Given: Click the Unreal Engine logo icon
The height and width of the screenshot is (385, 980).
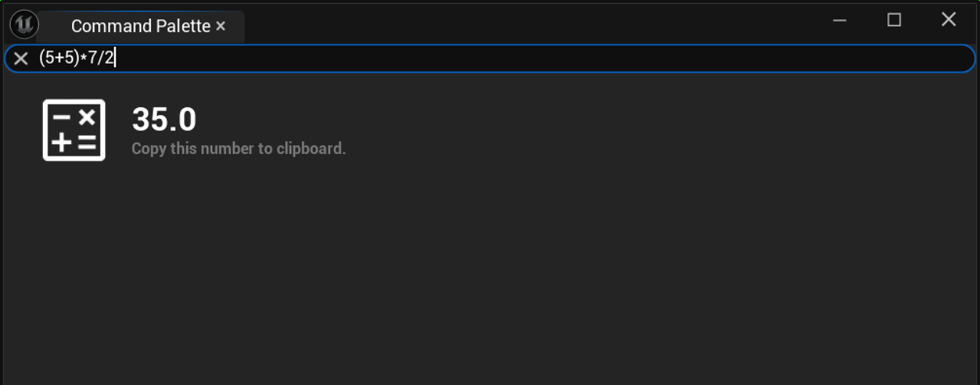Looking at the screenshot, I should [24, 25].
